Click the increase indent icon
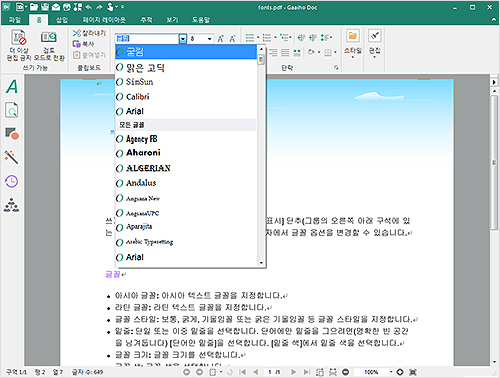 point(312,38)
